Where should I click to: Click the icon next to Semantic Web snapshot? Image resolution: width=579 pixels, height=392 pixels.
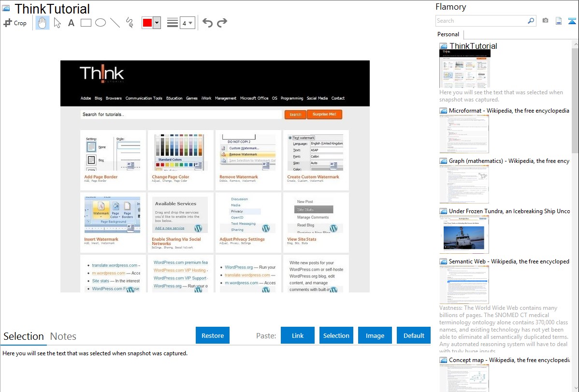click(443, 261)
